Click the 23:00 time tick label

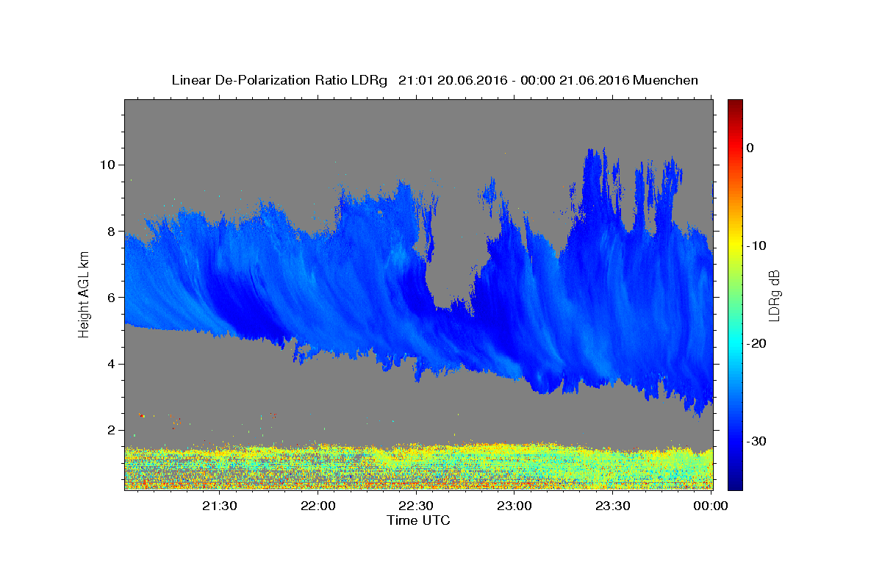pos(514,506)
